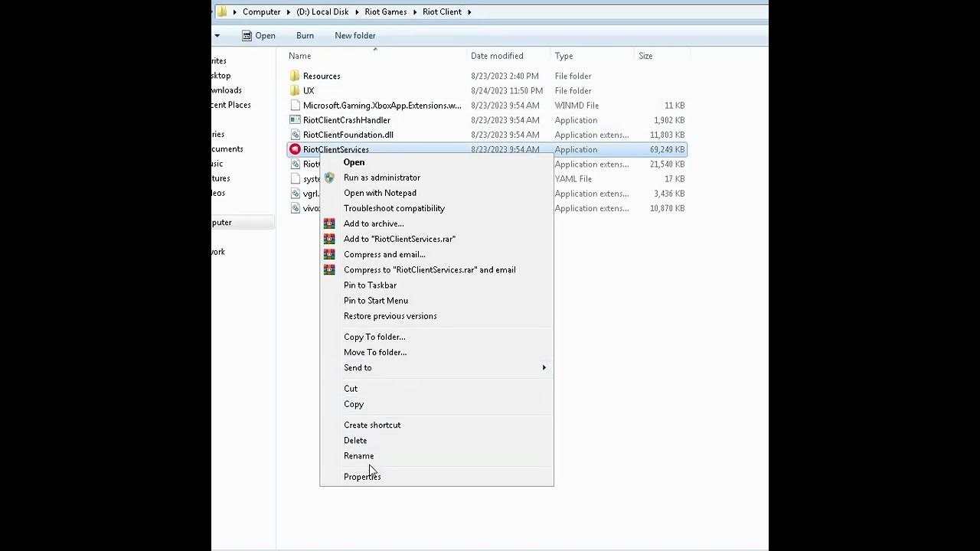Image resolution: width=980 pixels, height=551 pixels.
Task: Expand arrow after Riot Client breadcrumb
Action: (x=469, y=12)
